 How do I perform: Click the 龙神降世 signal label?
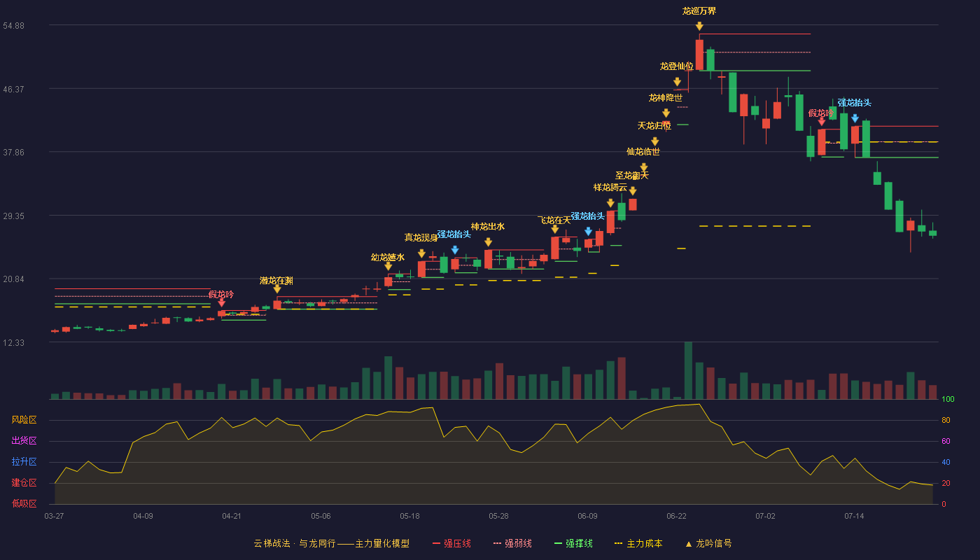tap(666, 97)
